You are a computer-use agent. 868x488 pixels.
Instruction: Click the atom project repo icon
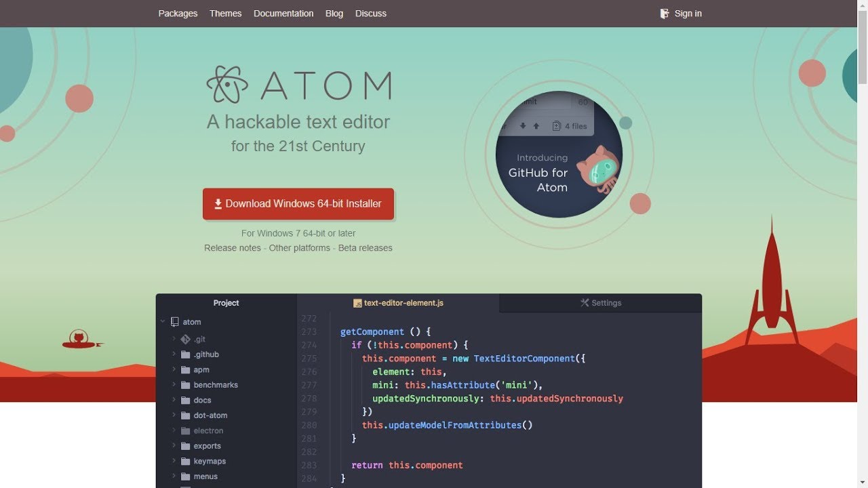pyautogui.click(x=175, y=322)
